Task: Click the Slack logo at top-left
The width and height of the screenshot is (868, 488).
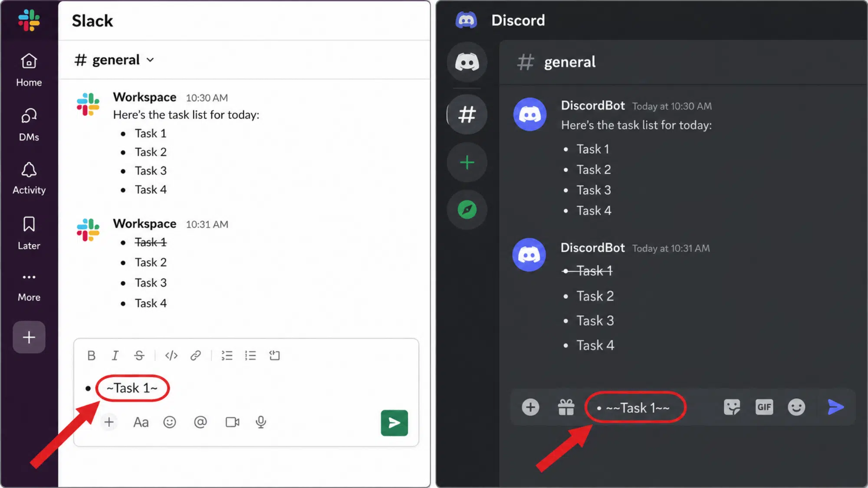Action: tap(29, 20)
